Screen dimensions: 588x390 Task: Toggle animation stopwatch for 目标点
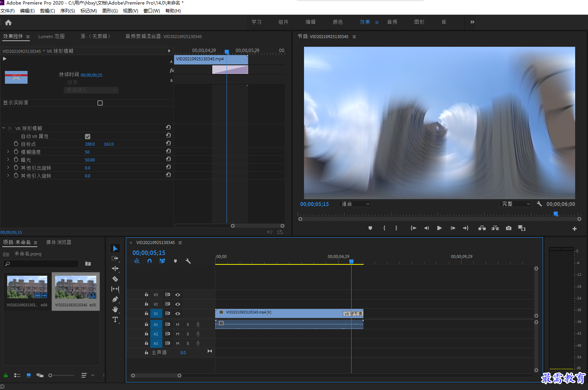click(16, 144)
